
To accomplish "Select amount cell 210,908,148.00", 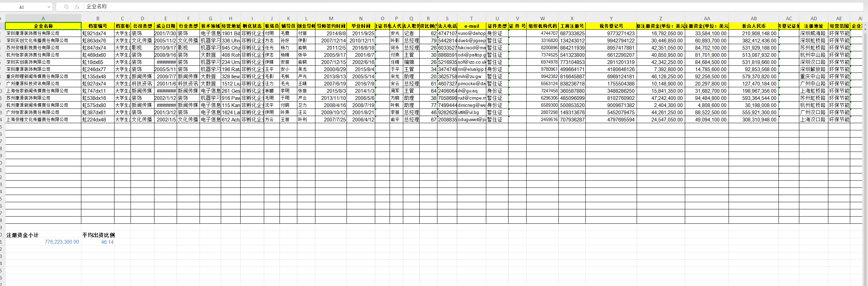I will (x=754, y=34).
